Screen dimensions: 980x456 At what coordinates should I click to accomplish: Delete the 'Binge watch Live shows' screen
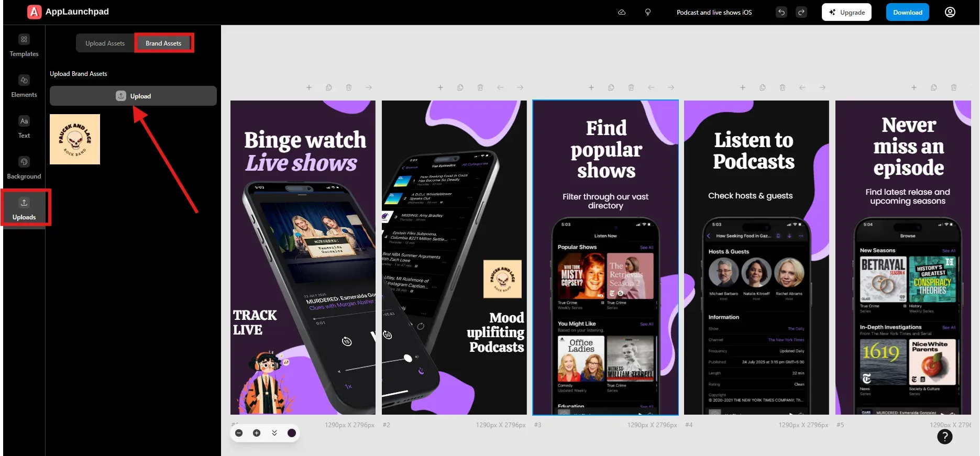349,87
